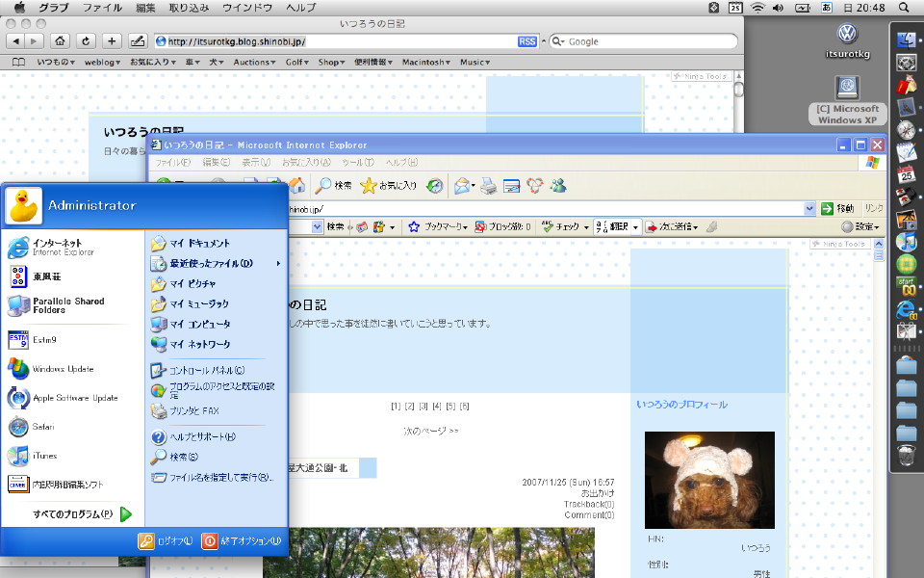Viewport: 924px width, 578px height.
Task: Open Trash in the Dock
Action: [x=907, y=456]
